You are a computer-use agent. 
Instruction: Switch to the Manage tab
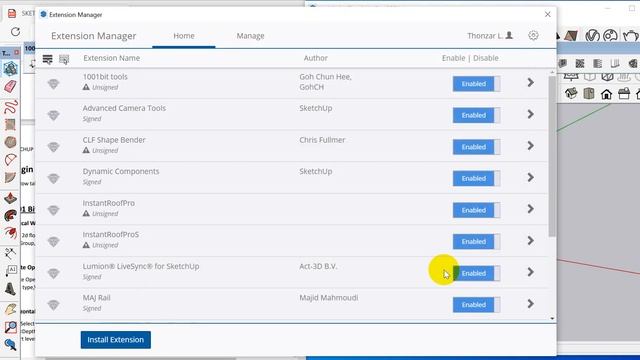pyautogui.click(x=250, y=36)
